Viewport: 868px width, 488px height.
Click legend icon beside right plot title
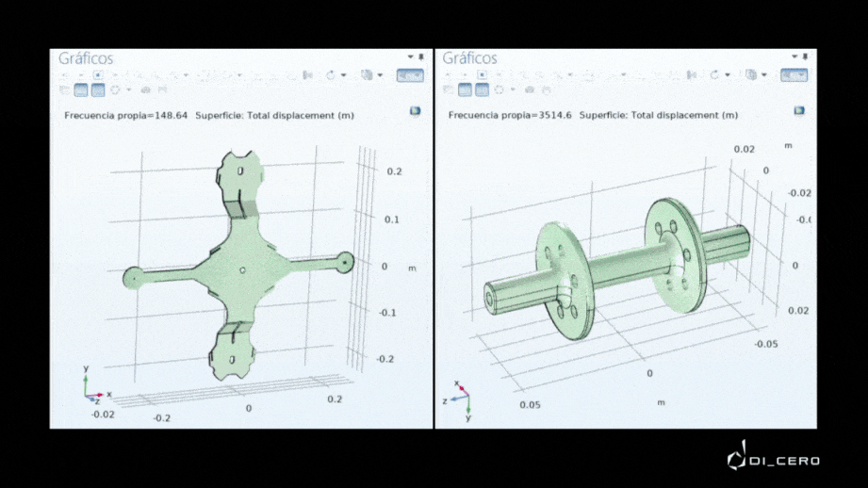(x=799, y=111)
